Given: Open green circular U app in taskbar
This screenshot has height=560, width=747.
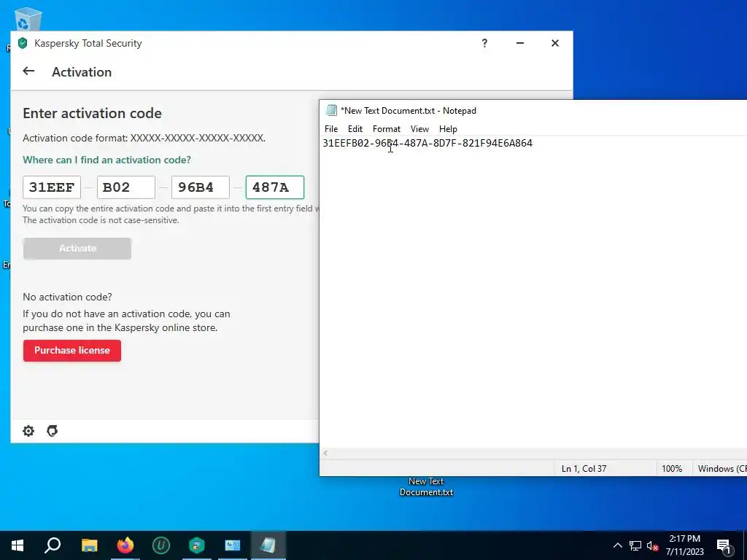Looking at the screenshot, I should click(161, 545).
